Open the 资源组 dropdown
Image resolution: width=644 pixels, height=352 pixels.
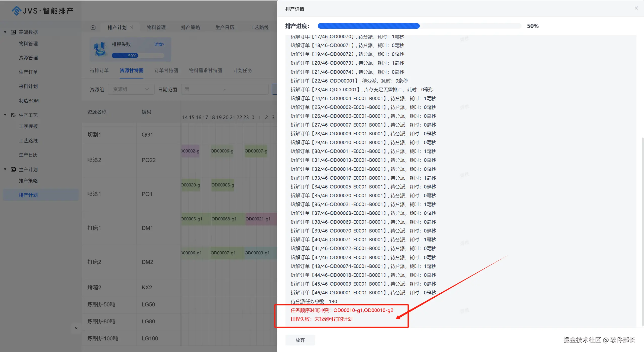pos(131,89)
